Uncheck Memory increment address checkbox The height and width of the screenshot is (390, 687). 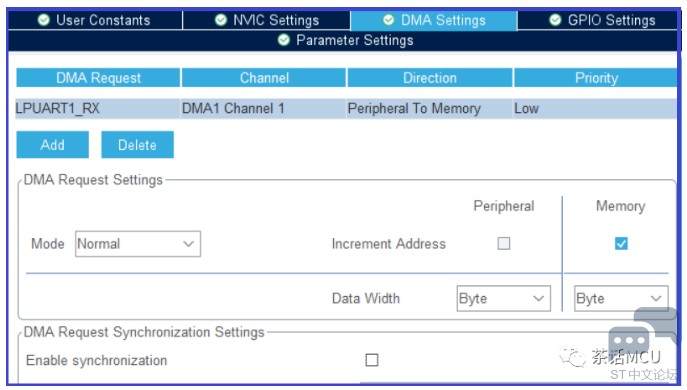tap(621, 243)
